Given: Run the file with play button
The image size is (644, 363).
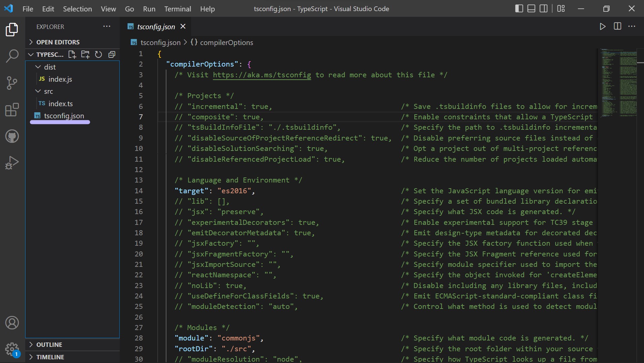Looking at the screenshot, I should coord(603,27).
